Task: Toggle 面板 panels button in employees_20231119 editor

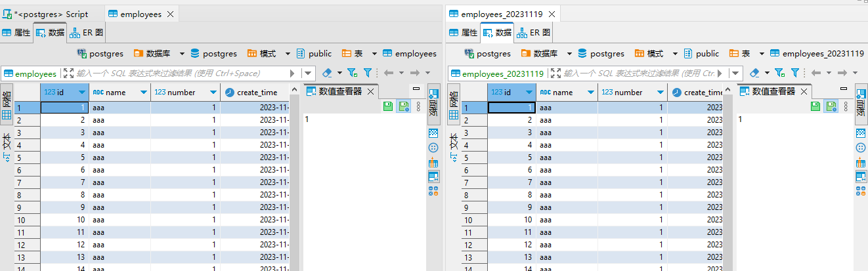Action: pyautogui.click(x=861, y=104)
